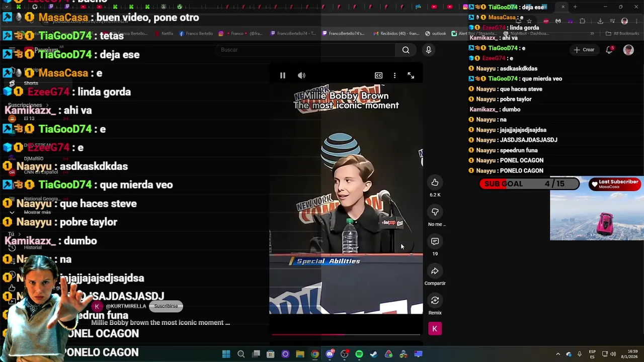Open a new browser tab with plus
Viewport: 644px width, 362px height.
click(575, 7)
